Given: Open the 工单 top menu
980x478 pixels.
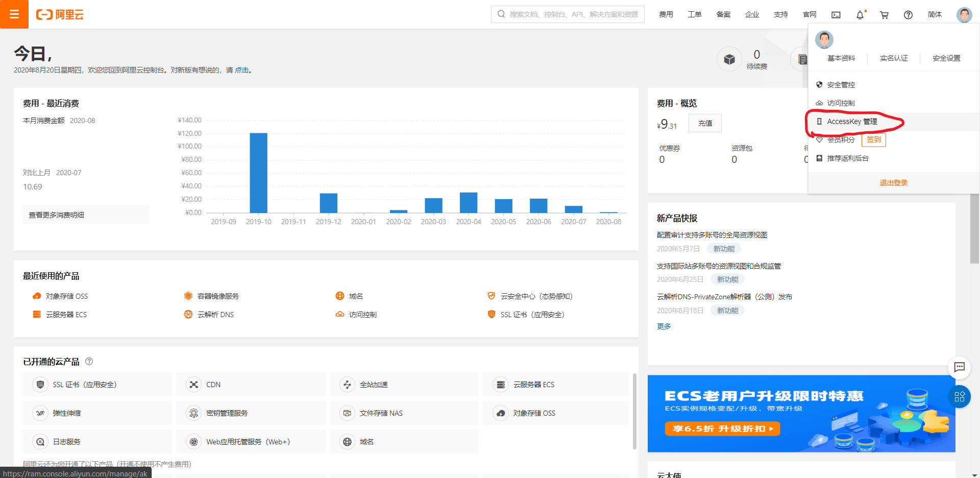Looking at the screenshot, I should pos(694,15).
